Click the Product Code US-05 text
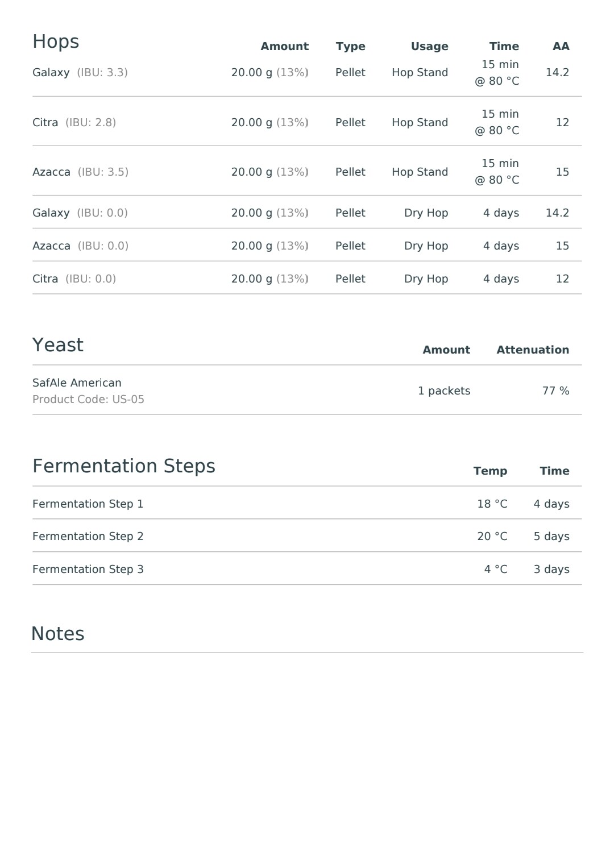The image size is (614, 868). 88,399
